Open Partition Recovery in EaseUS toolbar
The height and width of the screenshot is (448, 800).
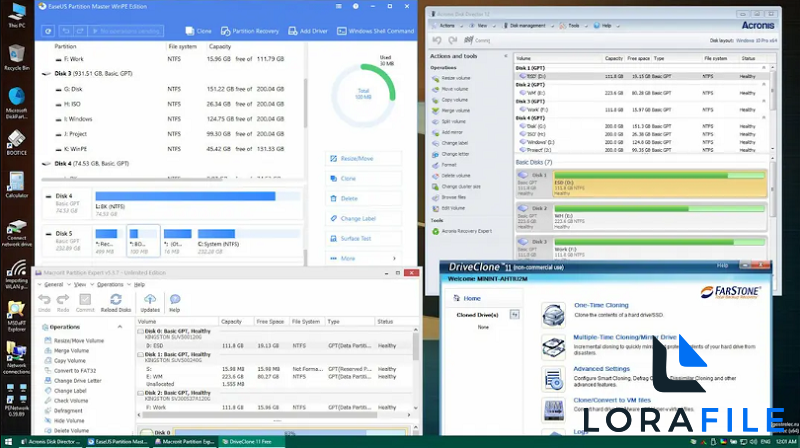point(250,31)
